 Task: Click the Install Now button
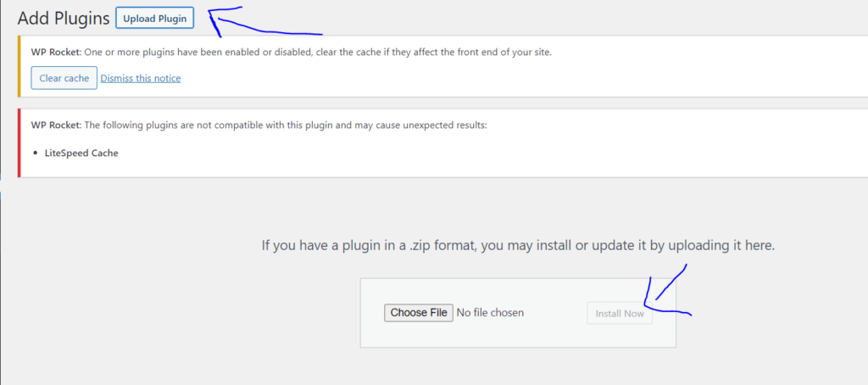click(620, 314)
